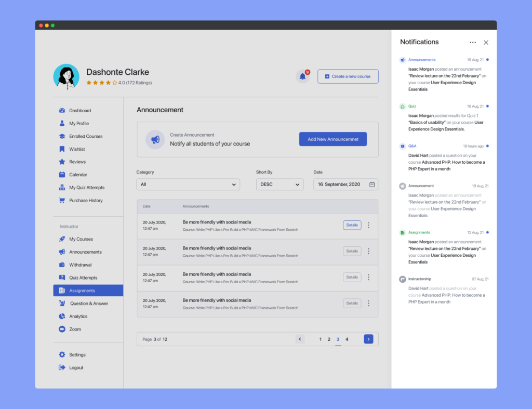This screenshot has width=532, height=409.
Task: Select page 3 in pagination
Action: click(x=338, y=339)
